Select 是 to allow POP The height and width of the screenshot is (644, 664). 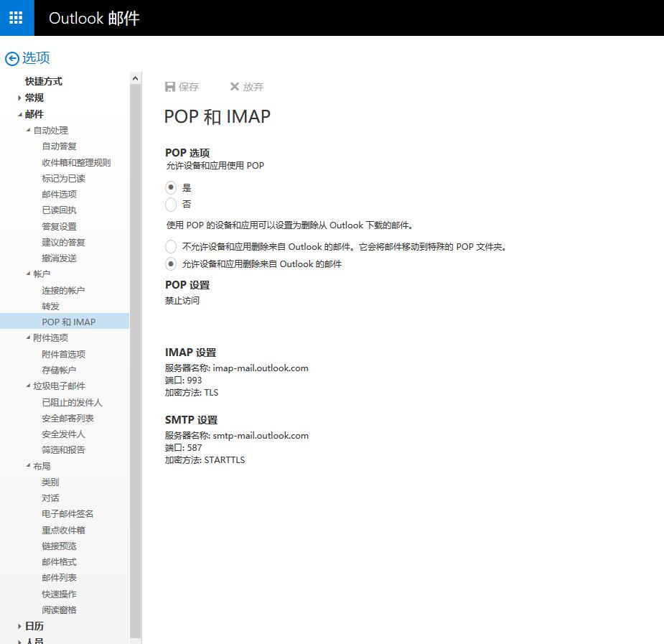point(171,187)
